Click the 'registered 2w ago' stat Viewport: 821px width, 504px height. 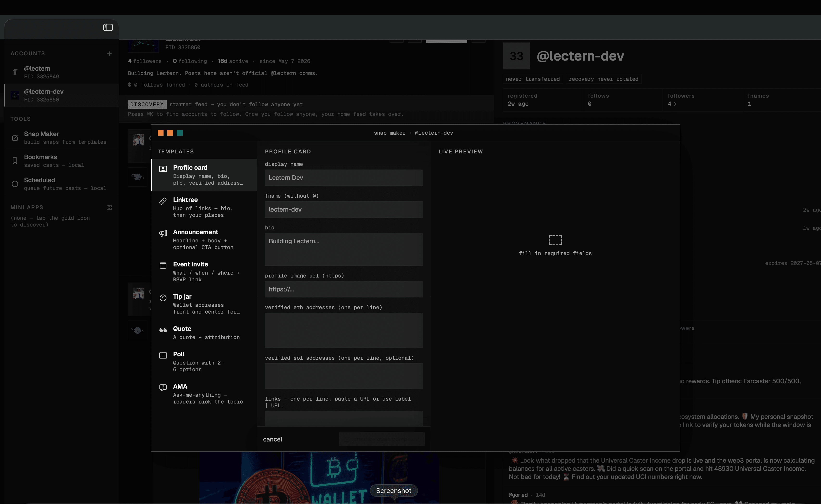pyautogui.click(x=543, y=100)
